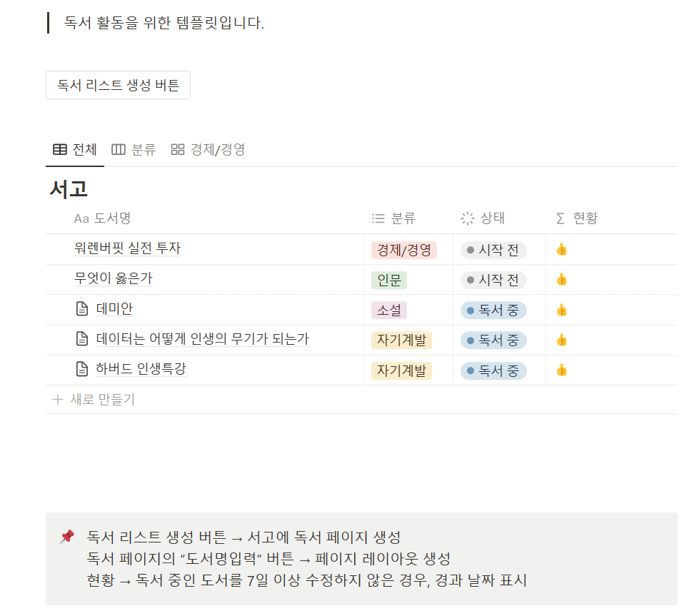Switch to the 전체 table view tab

tap(75, 150)
